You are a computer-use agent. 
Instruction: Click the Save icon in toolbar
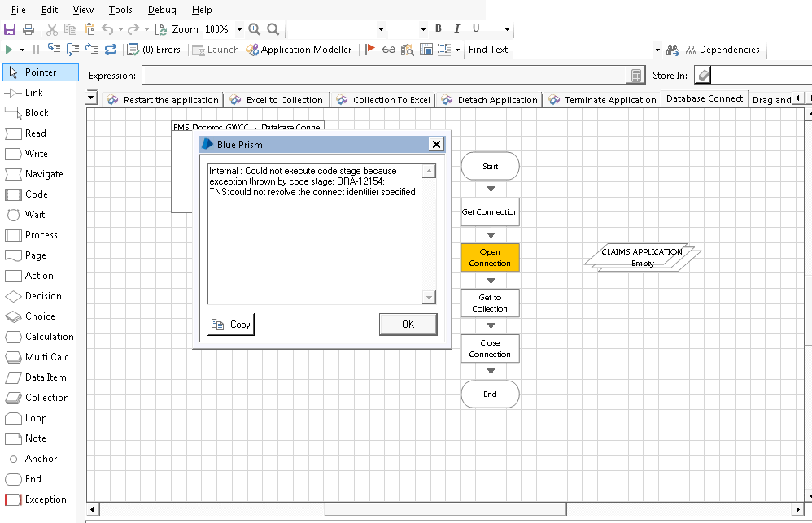click(10, 29)
